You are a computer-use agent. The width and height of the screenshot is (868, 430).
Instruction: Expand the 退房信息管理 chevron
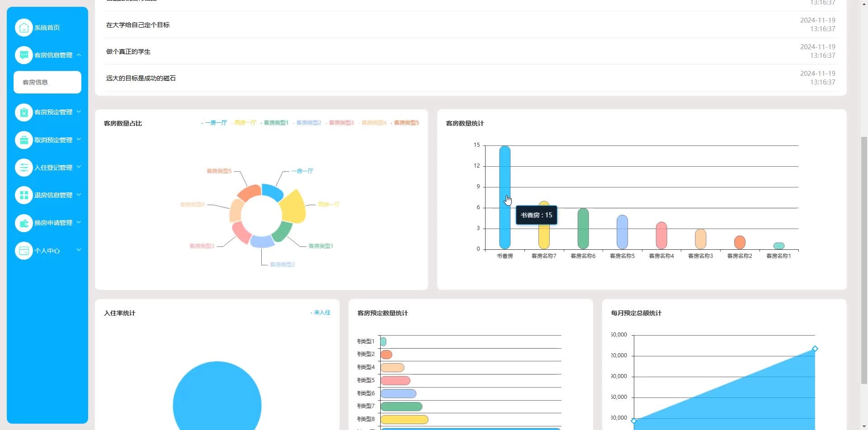[x=79, y=195]
